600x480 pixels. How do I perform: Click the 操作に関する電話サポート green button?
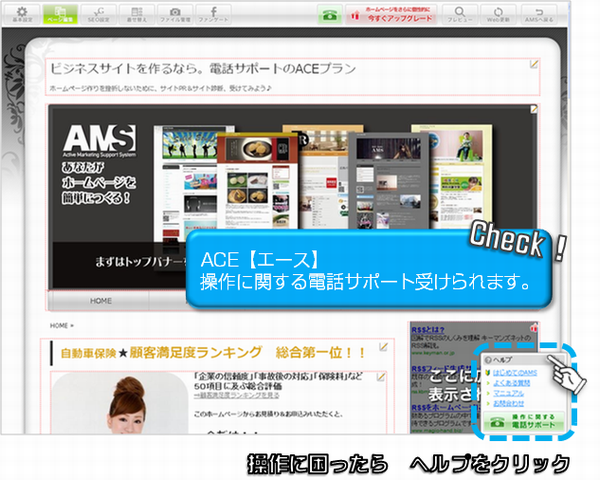coord(524,421)
